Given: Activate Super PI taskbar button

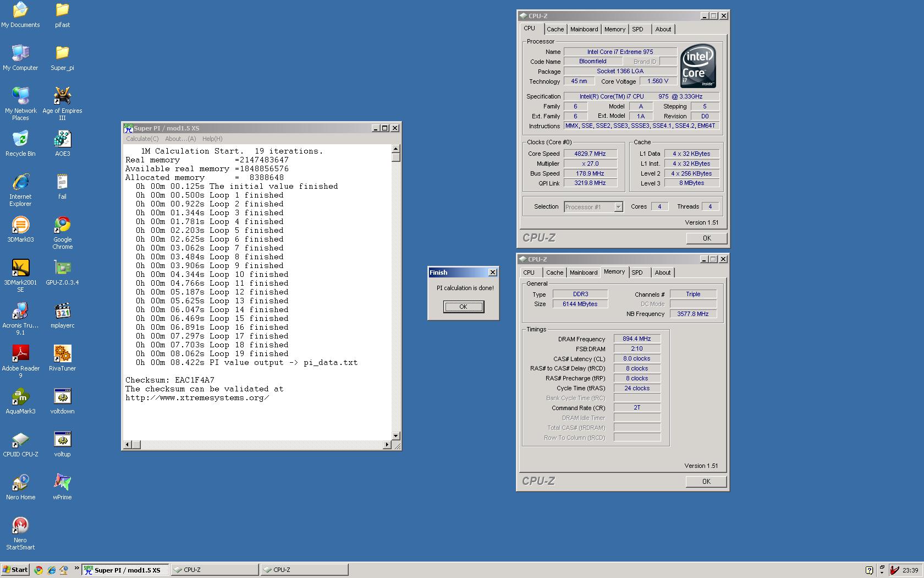Looking at the screenshot, I should [125, 570].
